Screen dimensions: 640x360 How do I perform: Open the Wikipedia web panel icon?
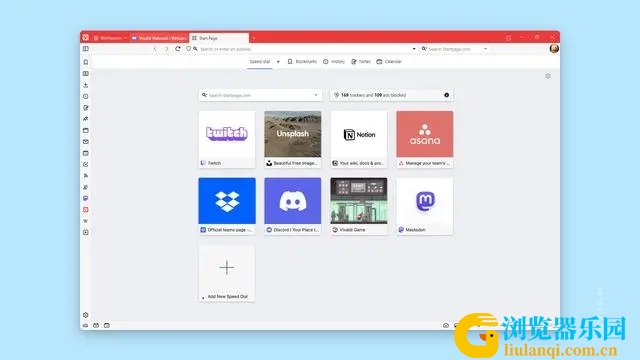click(86, 221)
